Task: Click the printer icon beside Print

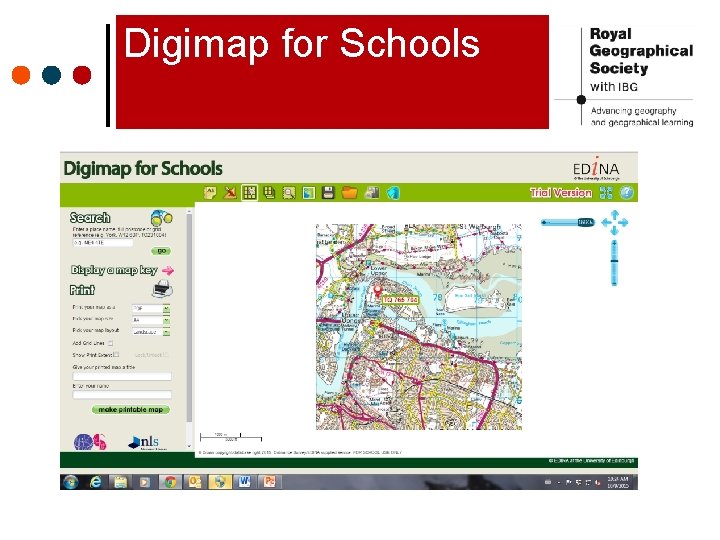Action: click(162, 289)
